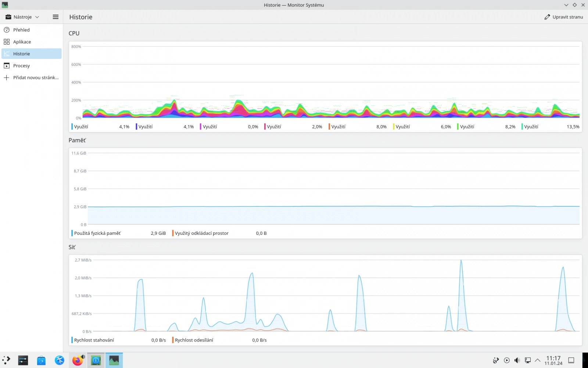588x368 pixels.
Task: Click the pencil edit icon in header
Action: point(547,17)
